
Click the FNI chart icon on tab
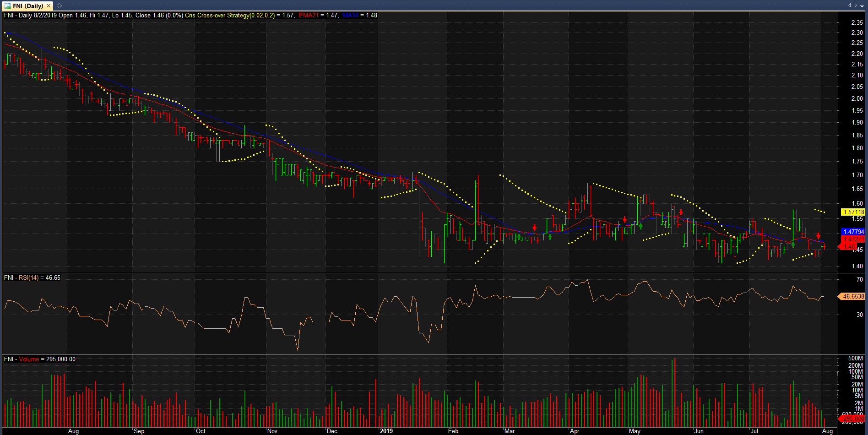[8, 6]
